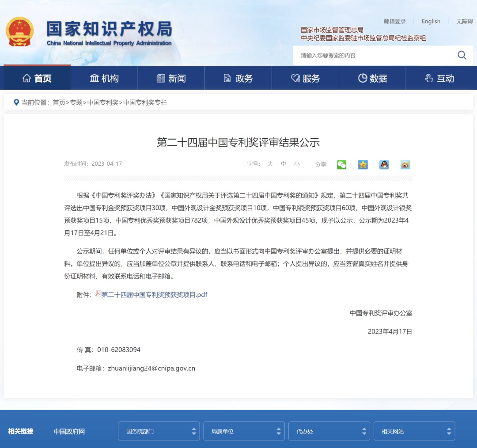Set font size to small (小)
Image resolution: width=477 pixels, height=448 pixels.
tap(297, 164)
